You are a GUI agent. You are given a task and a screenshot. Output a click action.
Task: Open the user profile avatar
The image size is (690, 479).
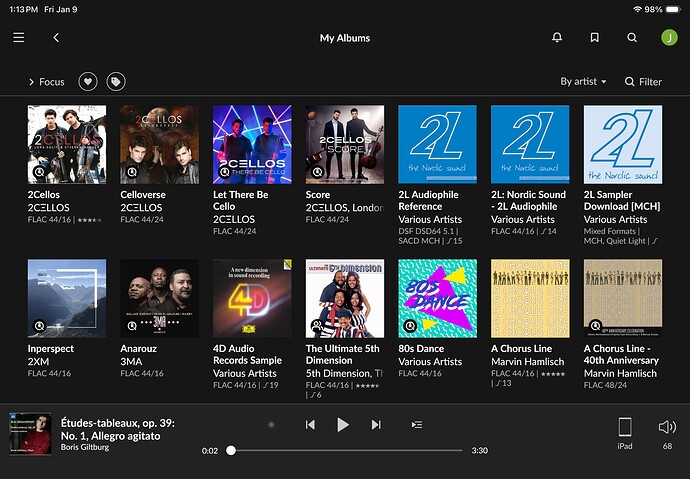(x=669, y=38)
